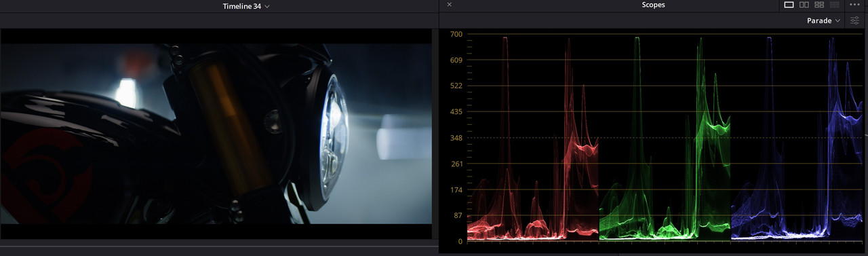Open the Scopes options menu (three dots)
This screenshot has width=868, height=256.
click(x=854, y=5)
